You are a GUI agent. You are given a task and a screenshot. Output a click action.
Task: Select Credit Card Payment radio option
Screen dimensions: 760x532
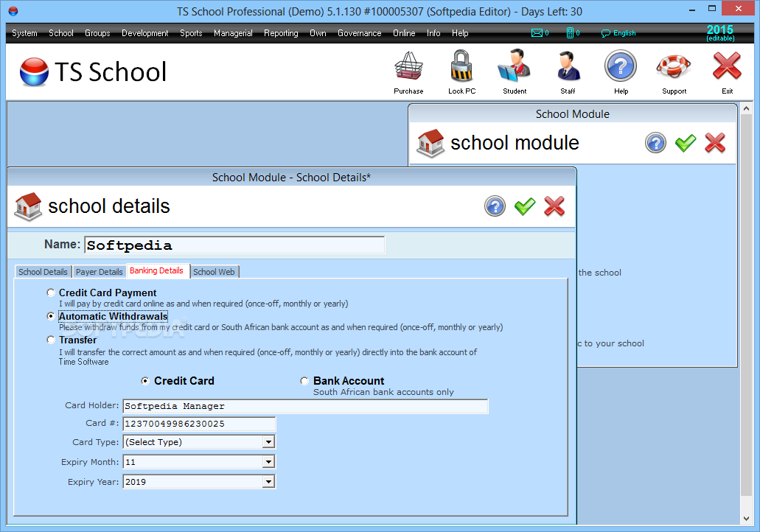[x=51, y=293]
